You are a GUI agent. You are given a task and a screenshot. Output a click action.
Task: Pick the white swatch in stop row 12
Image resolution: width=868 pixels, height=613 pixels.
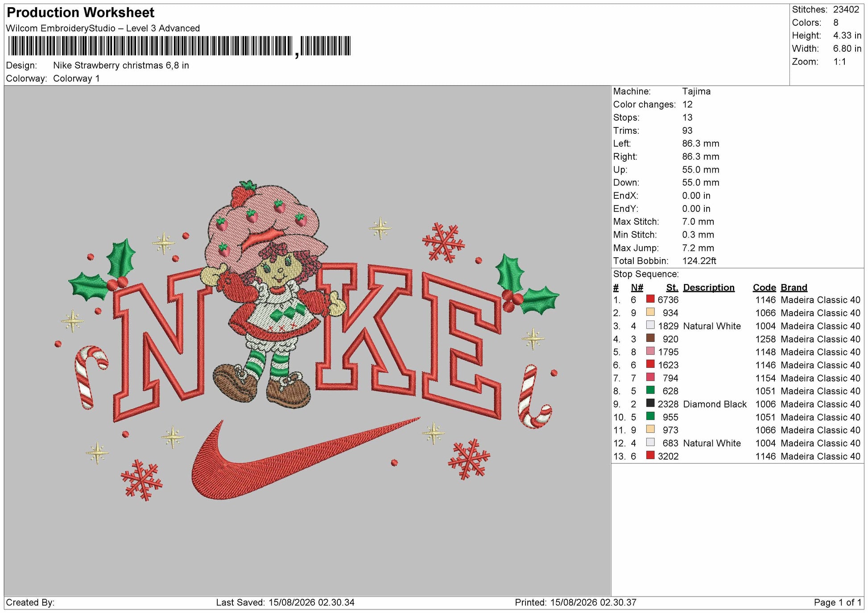tap(650, 442)
